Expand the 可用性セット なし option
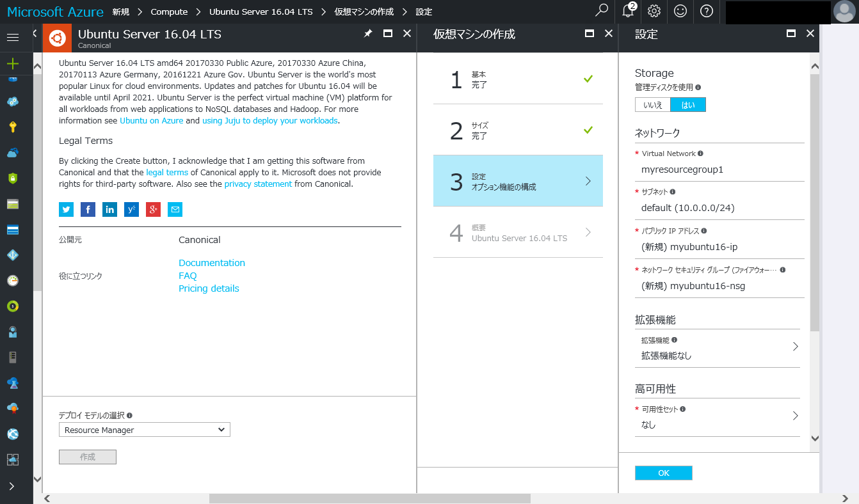This screenshot has height=504, width=859. pos(717,416)
